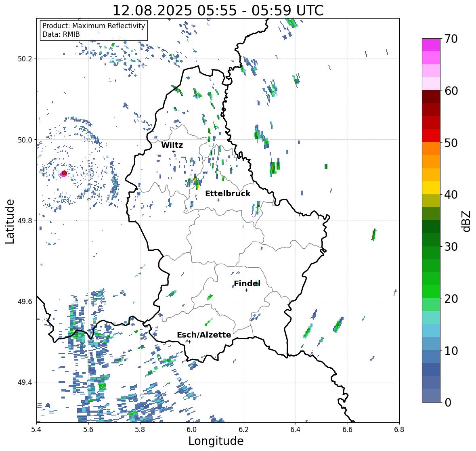Click the 70 value on the colorbar
Viewport: 476px width, 451px height.
(451, 39)
